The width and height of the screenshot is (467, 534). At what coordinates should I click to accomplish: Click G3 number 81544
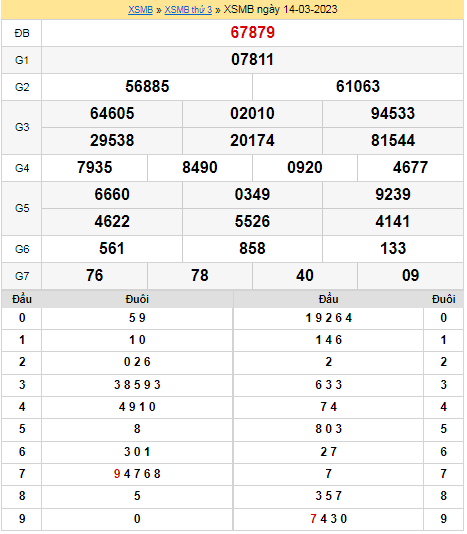click(393, 140)
